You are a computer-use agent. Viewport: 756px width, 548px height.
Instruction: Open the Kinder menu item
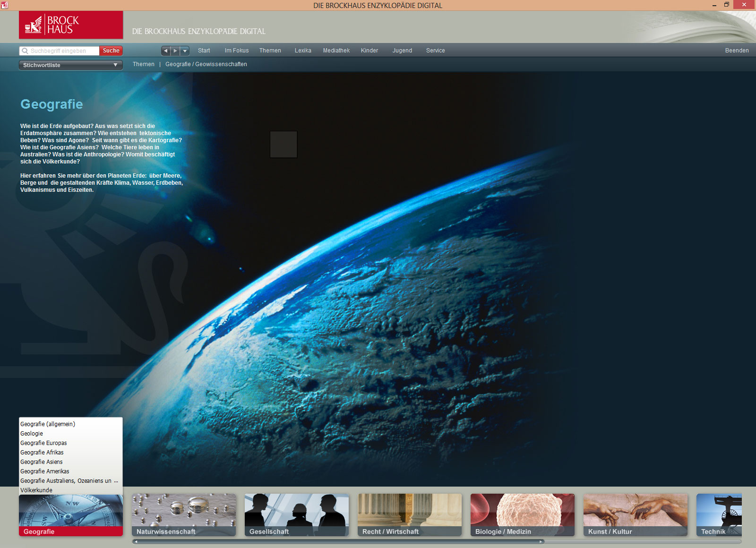coord(369,51)
